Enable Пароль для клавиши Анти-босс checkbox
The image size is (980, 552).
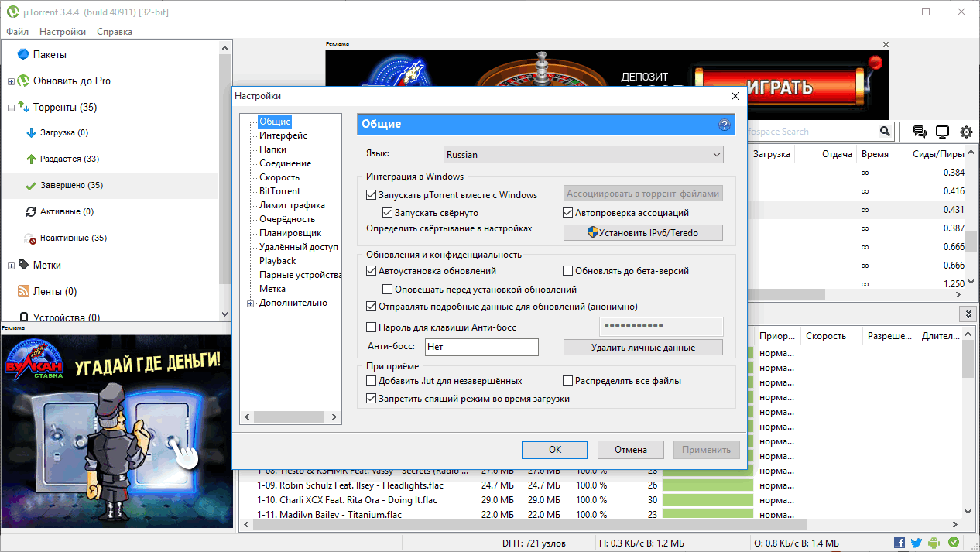click(x=371, y=327)
